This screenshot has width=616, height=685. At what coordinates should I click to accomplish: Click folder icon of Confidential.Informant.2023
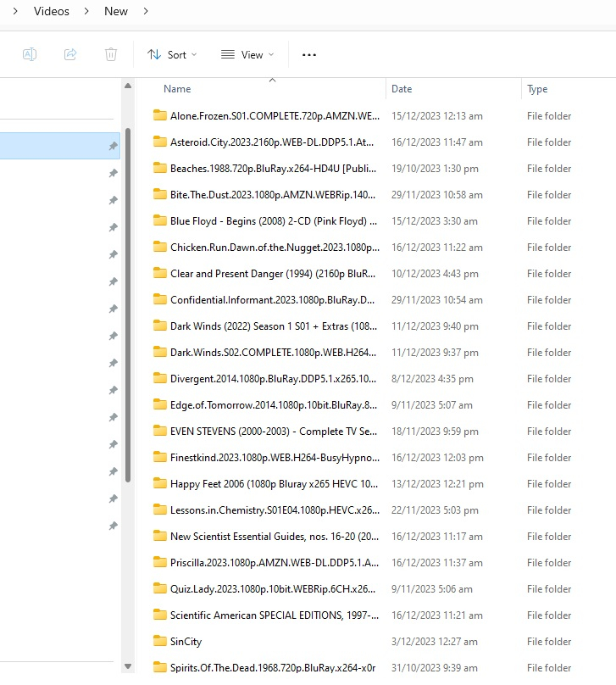coord(160,299)
